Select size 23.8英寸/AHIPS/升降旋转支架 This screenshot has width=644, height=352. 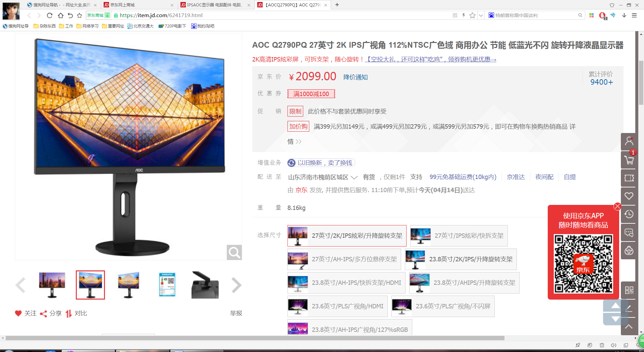(x=464, y=282)
